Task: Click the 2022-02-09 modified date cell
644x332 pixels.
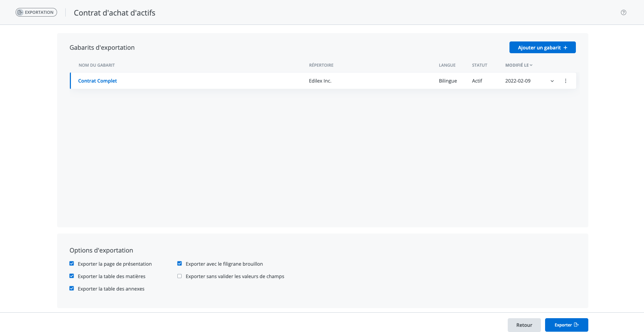Action: click(517, 81)
